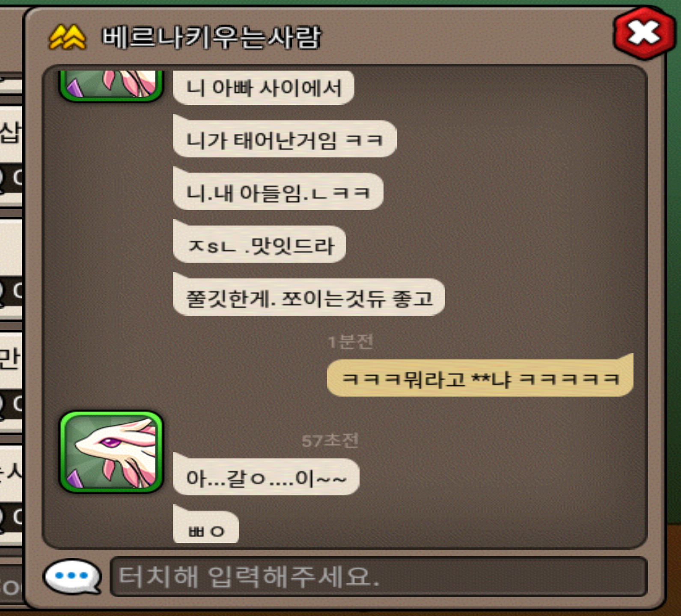
Task: Close the chat window with red X
Action: coord(644,32)
